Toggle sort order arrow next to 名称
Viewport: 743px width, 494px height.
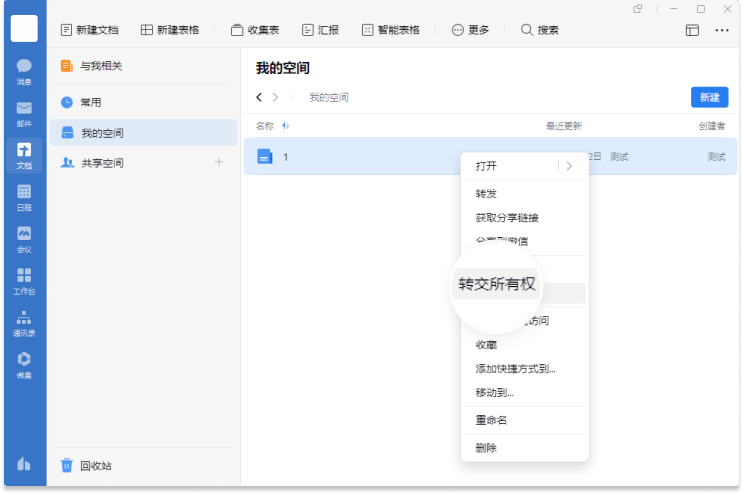pos(286,126)
